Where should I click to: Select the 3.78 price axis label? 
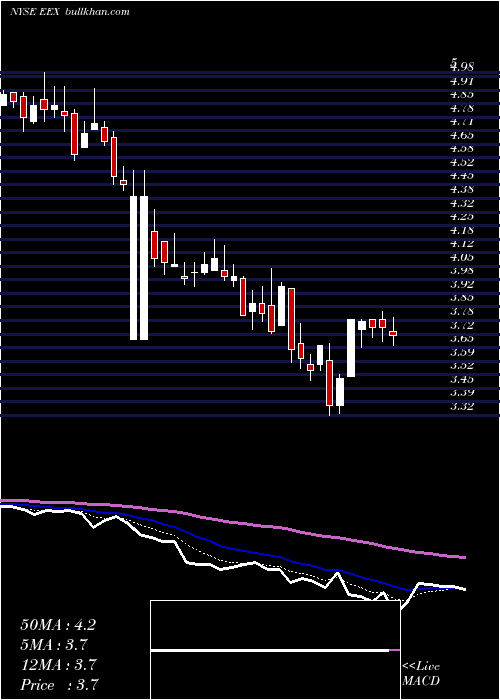tap(462, 311)
